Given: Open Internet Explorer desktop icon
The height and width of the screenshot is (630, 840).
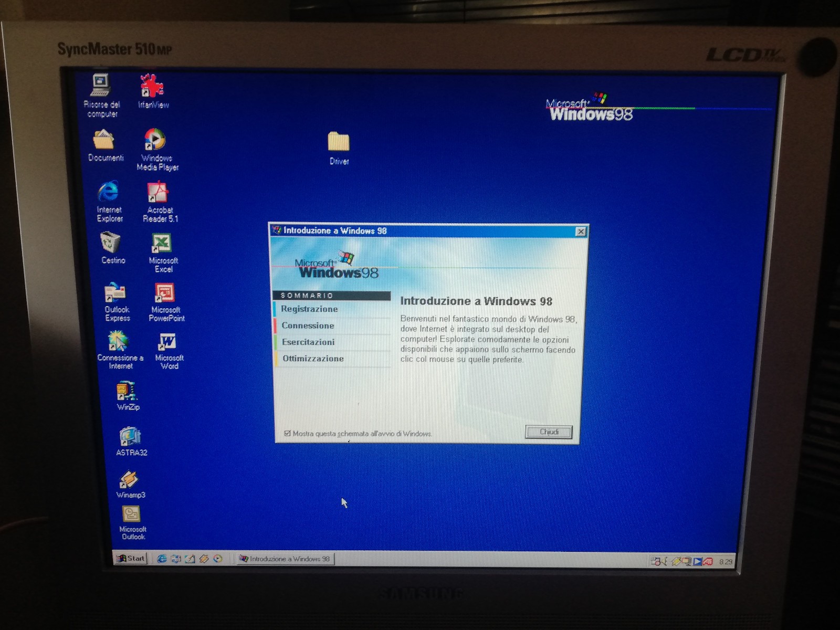Looking at the screenshot, I should [x=109, y=202].
